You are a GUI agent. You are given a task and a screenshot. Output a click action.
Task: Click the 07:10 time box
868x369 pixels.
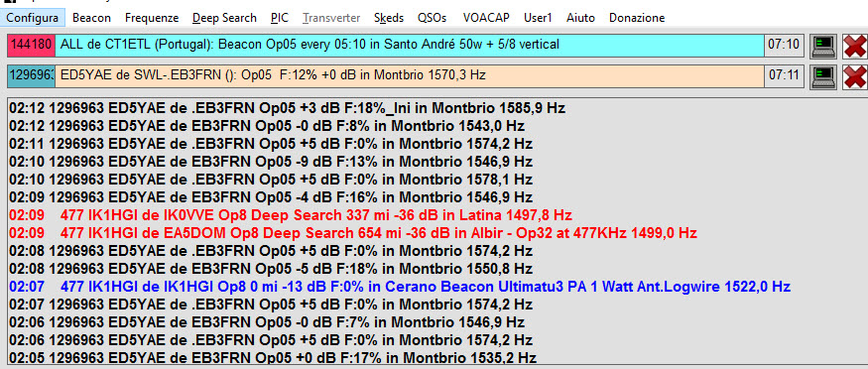(785, 45)
